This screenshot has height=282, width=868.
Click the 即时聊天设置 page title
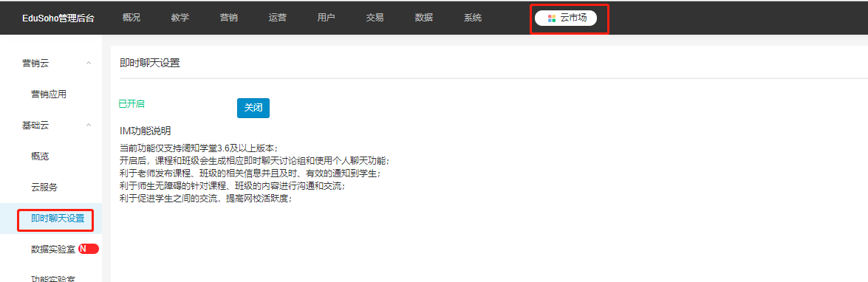click(149, 63)
